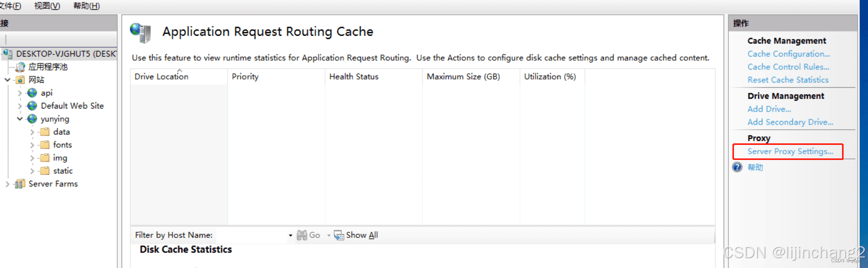Collapse the yunying site tree node

tap(20, 119)
